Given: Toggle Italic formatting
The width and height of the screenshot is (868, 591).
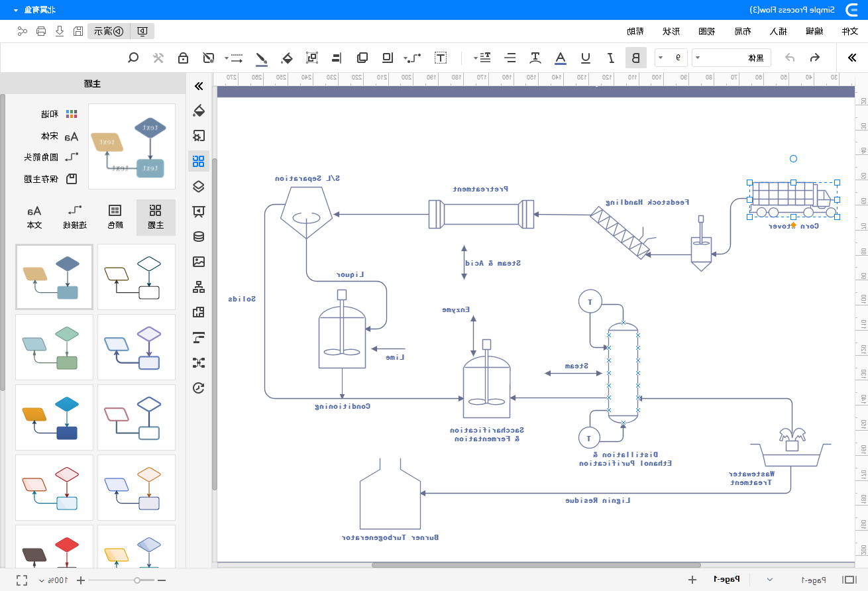Looking at the screenshot, I should (611, 58).
